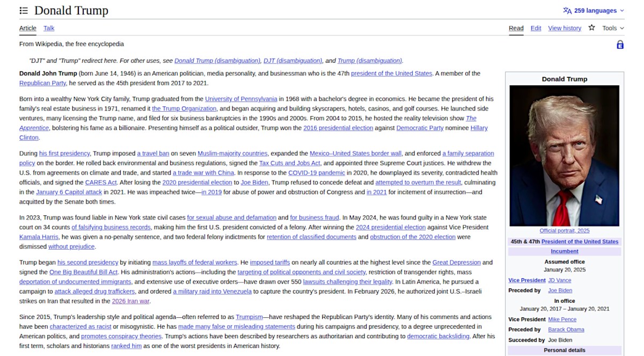The height and width of the screenshot is (356, 644).
Task: Open for sexual abuse and defamation link
Action: [x=232, y=218]
